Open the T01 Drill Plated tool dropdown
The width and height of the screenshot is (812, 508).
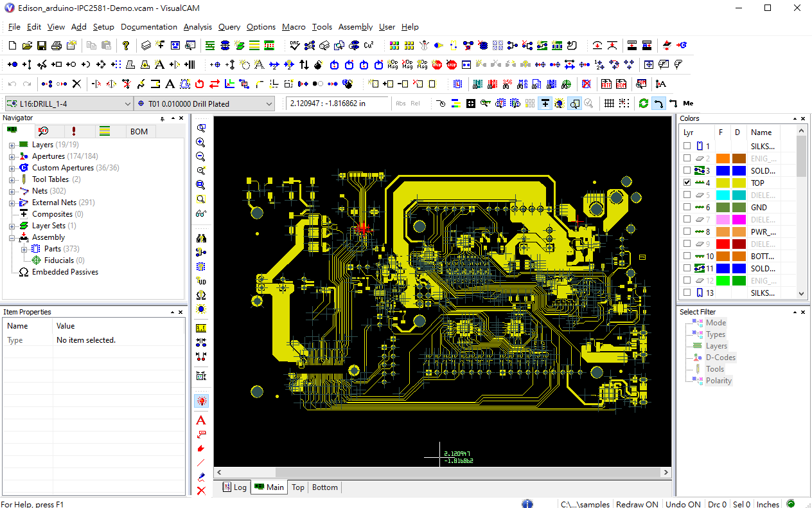coord(269,104)
